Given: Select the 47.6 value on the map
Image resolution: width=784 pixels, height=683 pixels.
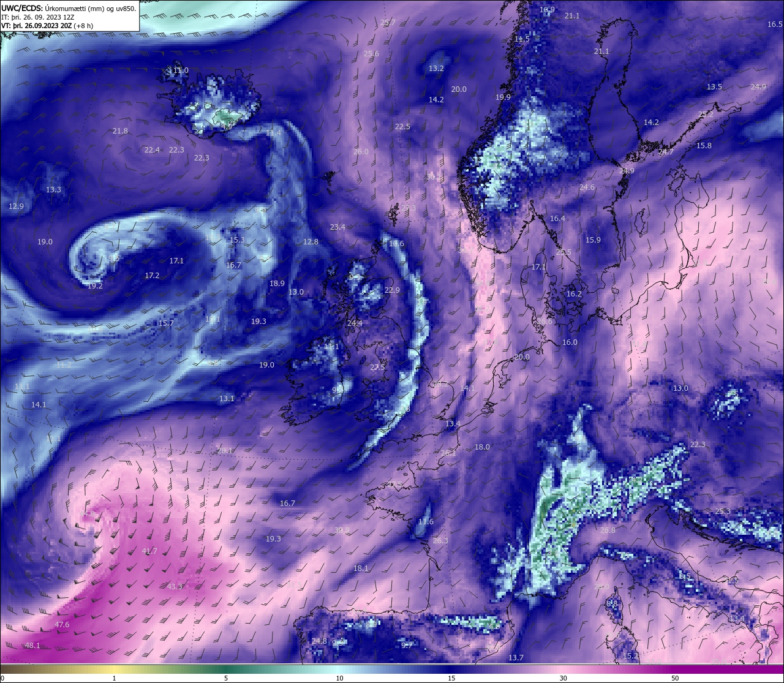Looking at the screenshot, I should click(62, 625).
